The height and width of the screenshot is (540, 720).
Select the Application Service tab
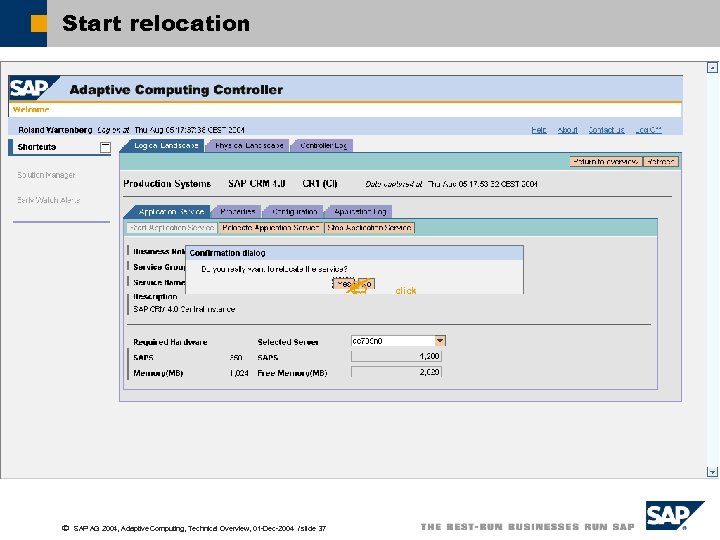[x=170, y=212]
